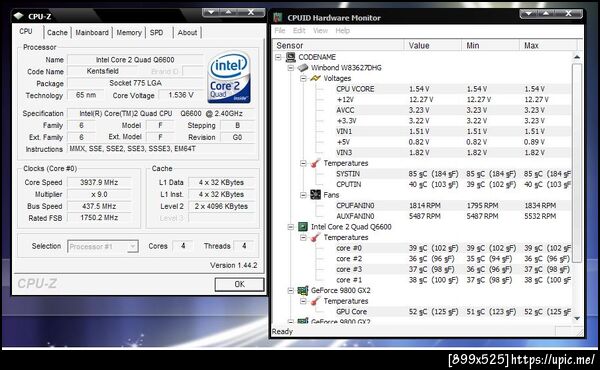Click the Bus Speed value 437.5 MHz
This screenshot has width=600, height=370.
tap(99, 206)
